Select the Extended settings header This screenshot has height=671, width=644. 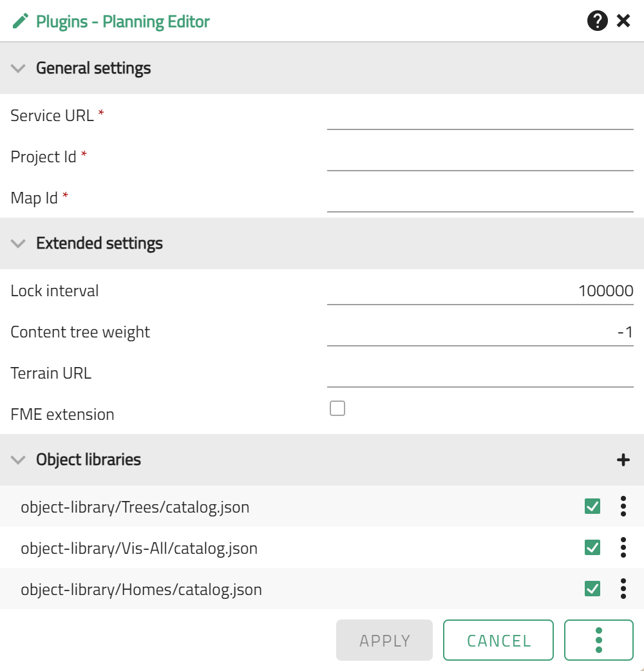tap(100, 243)
